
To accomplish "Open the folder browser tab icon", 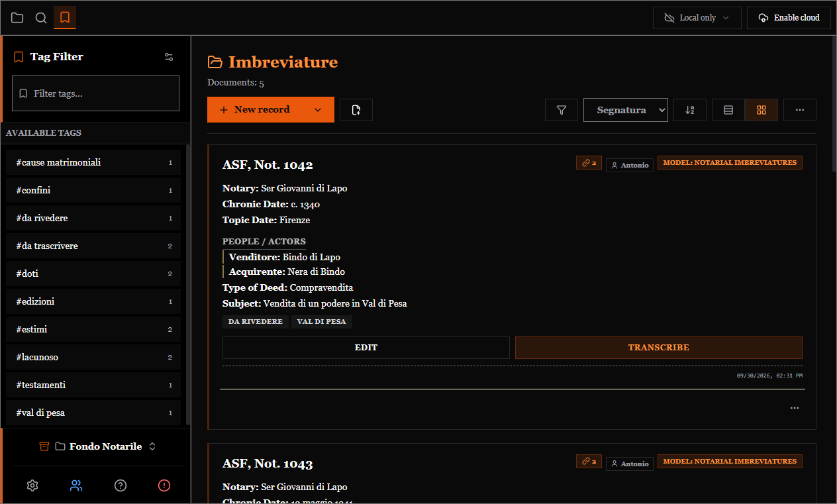I will 17,18.
